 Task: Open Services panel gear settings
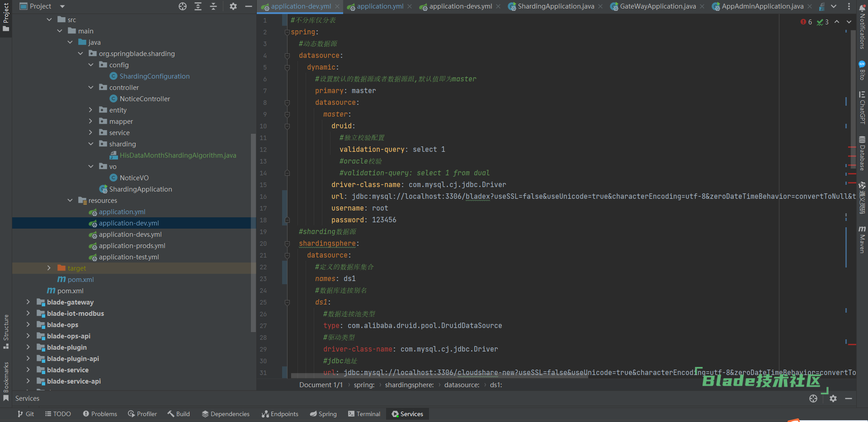[x=833, y=399]
